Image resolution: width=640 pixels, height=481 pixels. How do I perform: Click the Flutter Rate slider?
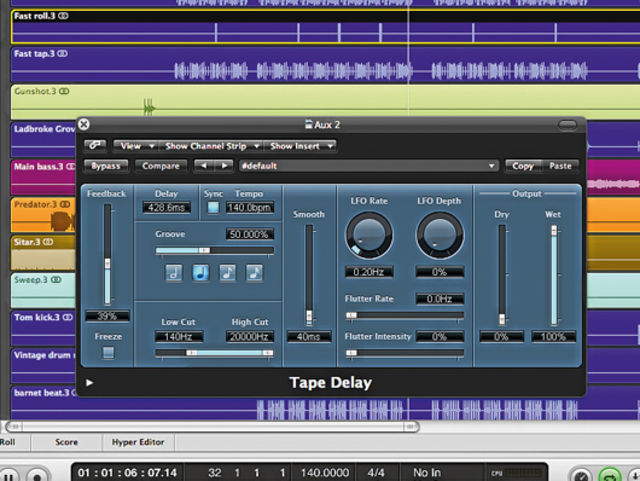coord(404,315)
